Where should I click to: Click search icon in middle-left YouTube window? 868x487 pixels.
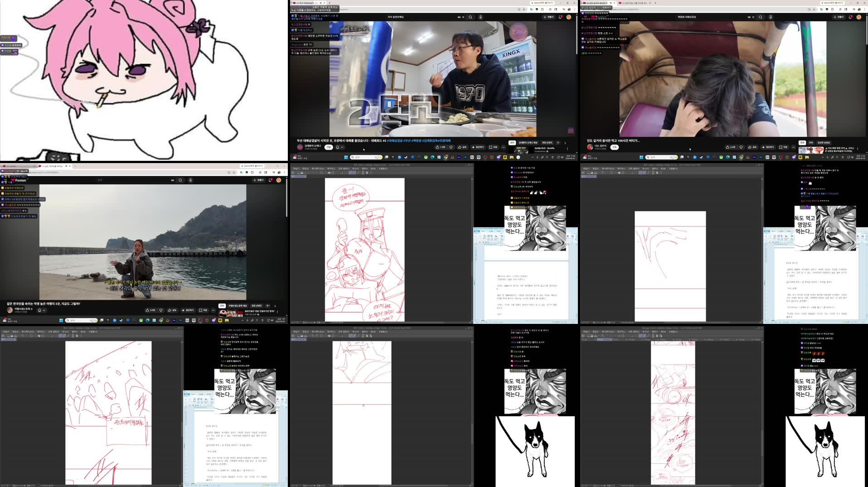click(x=180, y=180)
